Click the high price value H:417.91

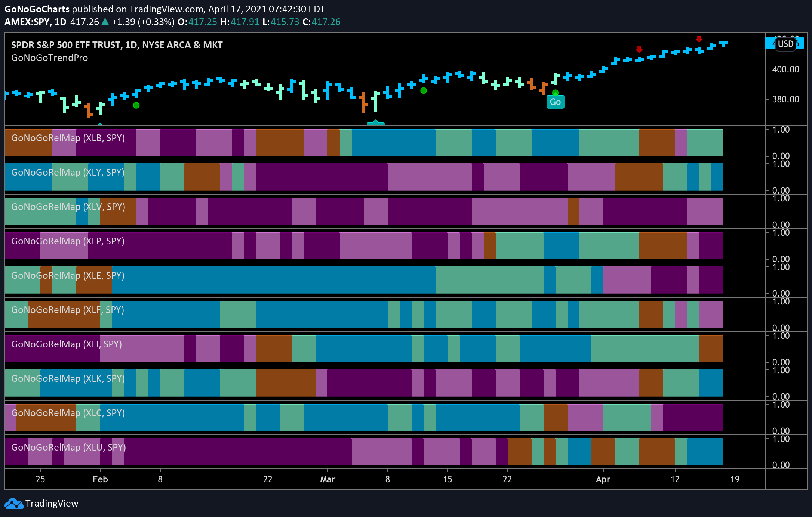(x=240, y=22)
